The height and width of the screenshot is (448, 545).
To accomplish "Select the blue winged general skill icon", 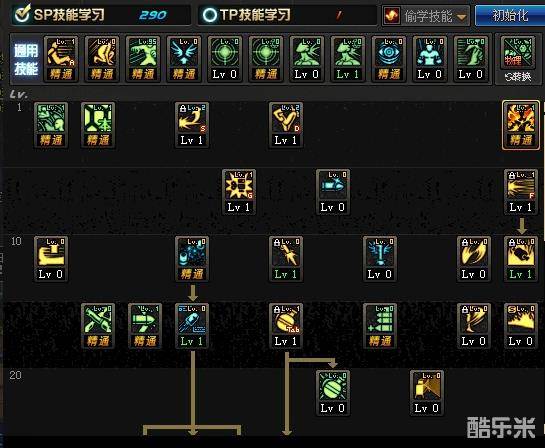I will pos(184,59).
